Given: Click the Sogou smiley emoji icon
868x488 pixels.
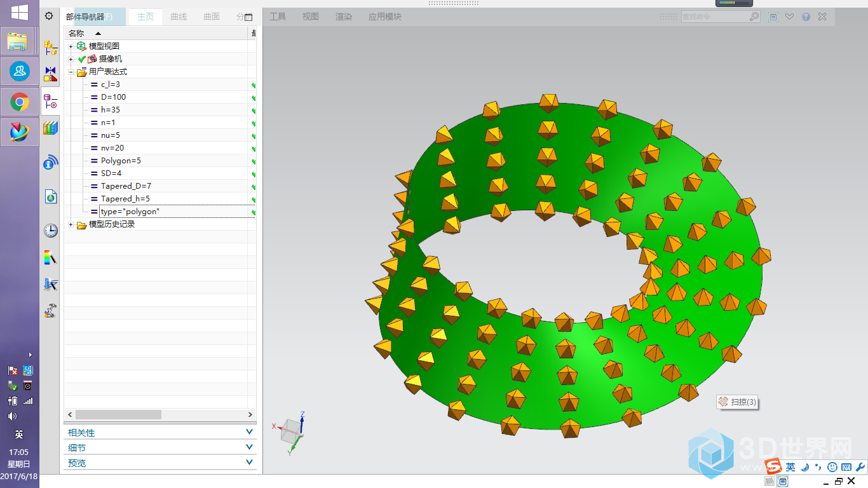Looking at the screenshot, I should (832, 467).
